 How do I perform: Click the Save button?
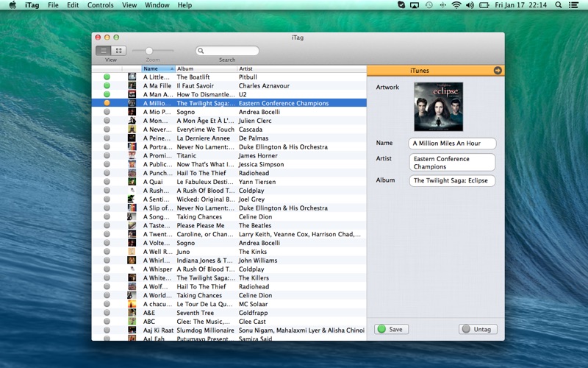[391, 329]
